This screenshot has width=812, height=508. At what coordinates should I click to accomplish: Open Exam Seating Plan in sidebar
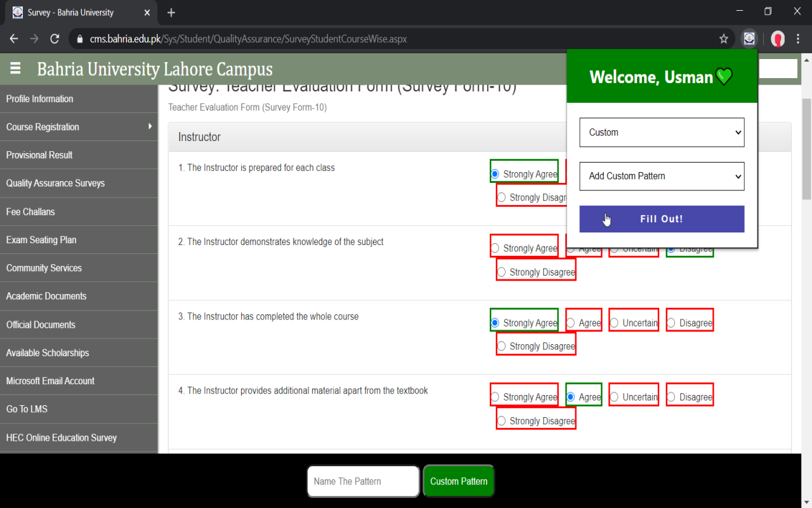click(x=79, y=240)
